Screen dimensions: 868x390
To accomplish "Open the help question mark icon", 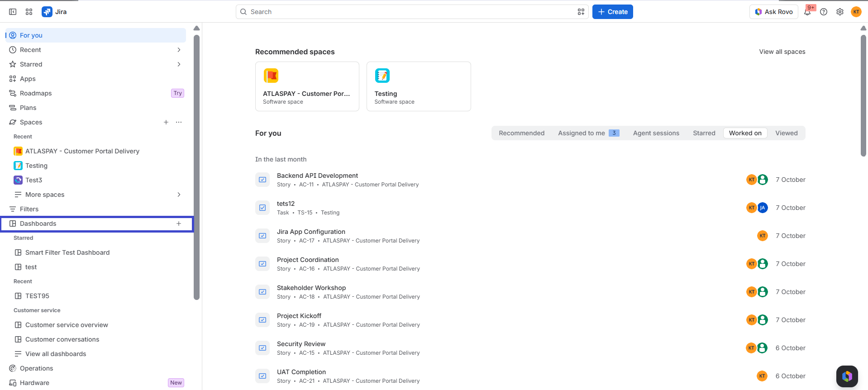I will 824,12.
